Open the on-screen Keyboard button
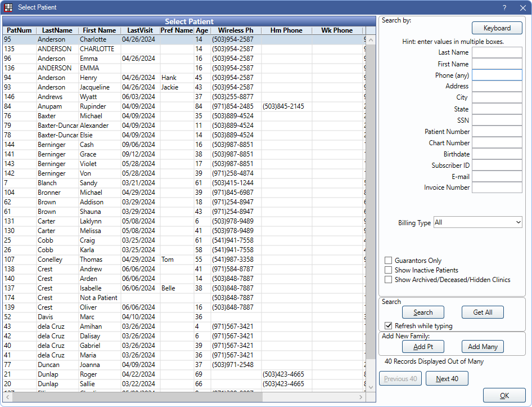The width and height of the screenshot is (532, 407). pos(497,28)
